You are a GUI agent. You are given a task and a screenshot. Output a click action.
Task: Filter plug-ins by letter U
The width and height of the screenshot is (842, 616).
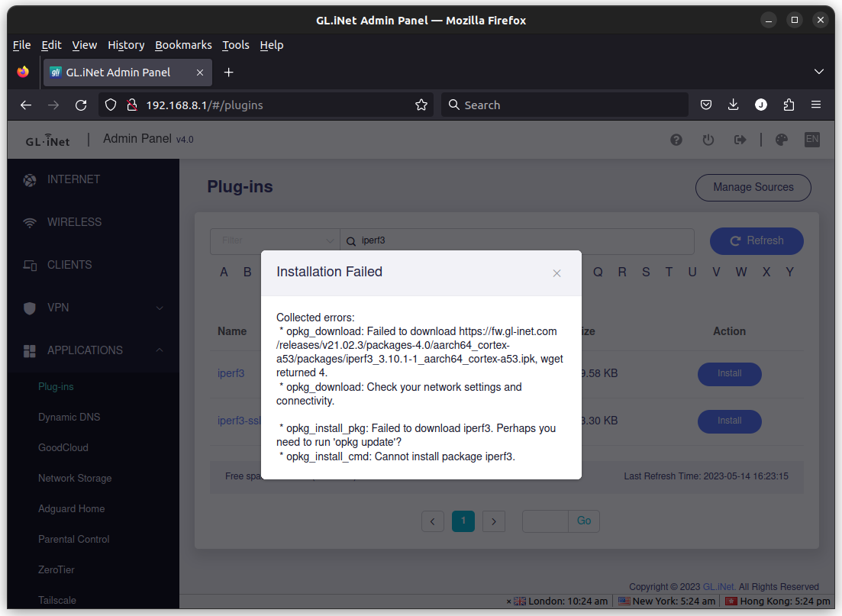tap(692, 273)
